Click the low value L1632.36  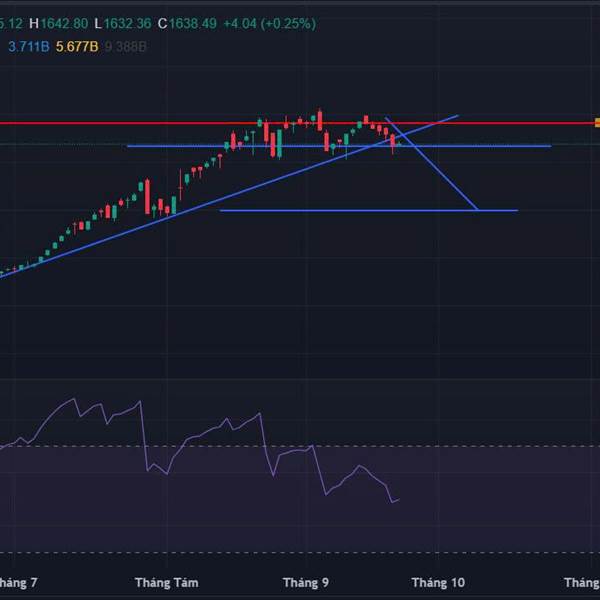click(x=123, y=24)
